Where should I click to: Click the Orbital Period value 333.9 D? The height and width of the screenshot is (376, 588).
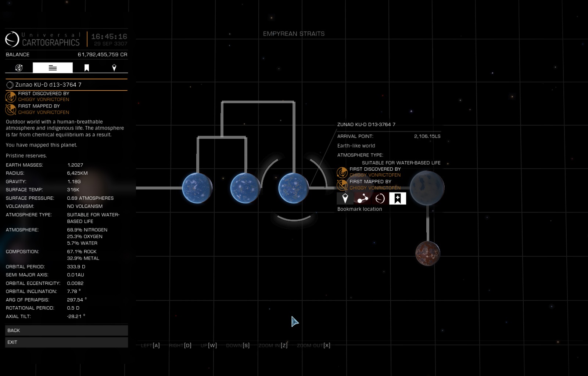click(x=76, y=267)
